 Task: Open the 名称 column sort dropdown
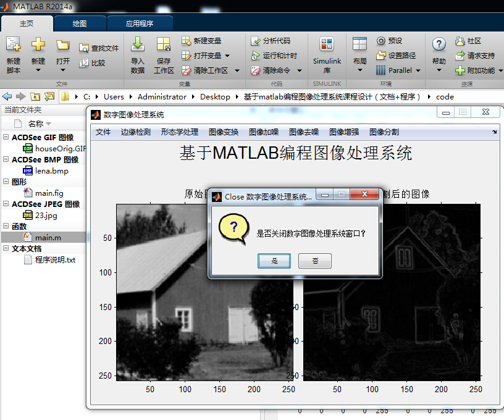(49, 124)
